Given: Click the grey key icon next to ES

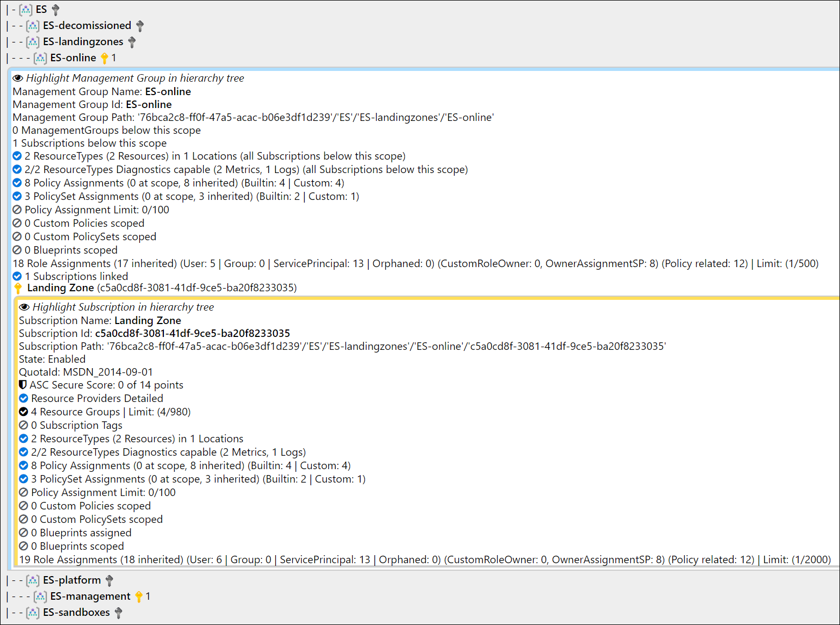Looking at the screenshot, I should (55, 10).
